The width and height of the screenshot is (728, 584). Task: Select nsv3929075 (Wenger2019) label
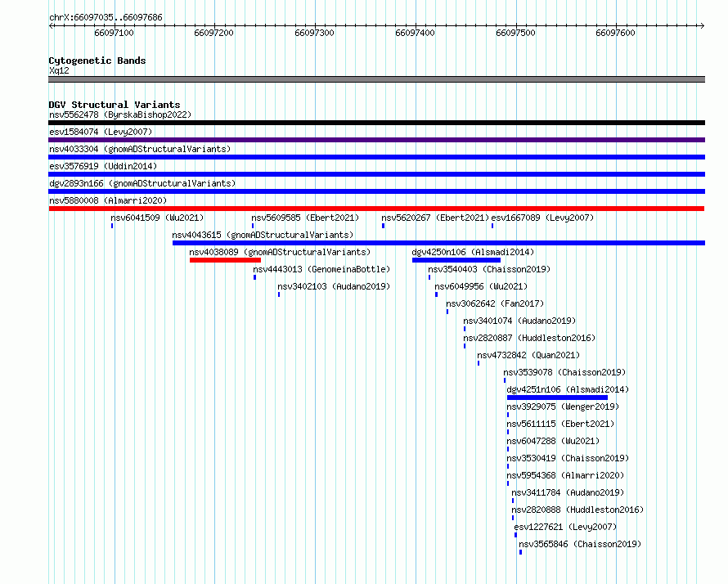pos(564,407)
